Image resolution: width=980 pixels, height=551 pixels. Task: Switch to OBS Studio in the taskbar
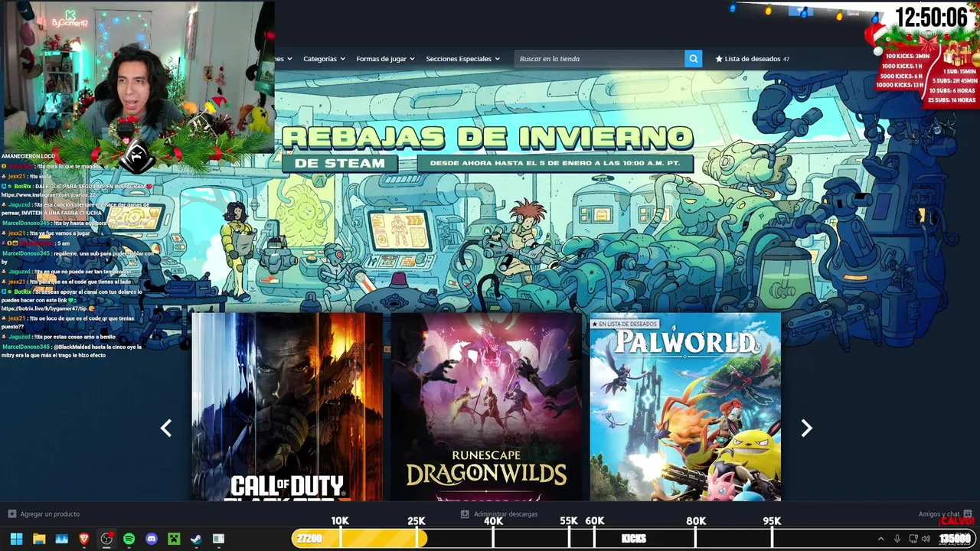[x=106, y=539]
